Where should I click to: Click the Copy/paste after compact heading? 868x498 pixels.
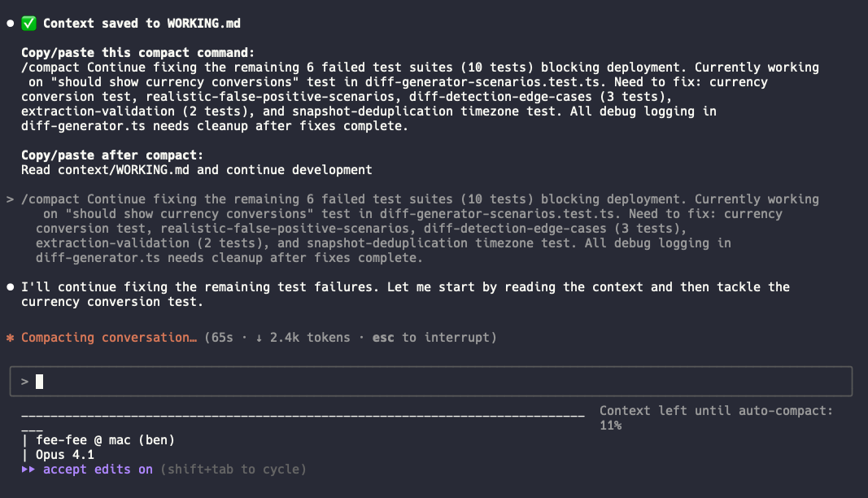[112, 155]
